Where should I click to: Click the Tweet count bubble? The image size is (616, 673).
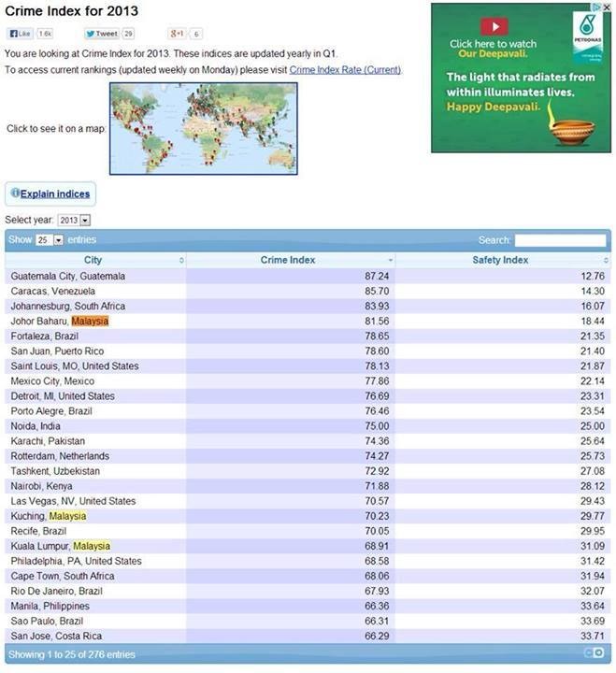pos(128,34)
